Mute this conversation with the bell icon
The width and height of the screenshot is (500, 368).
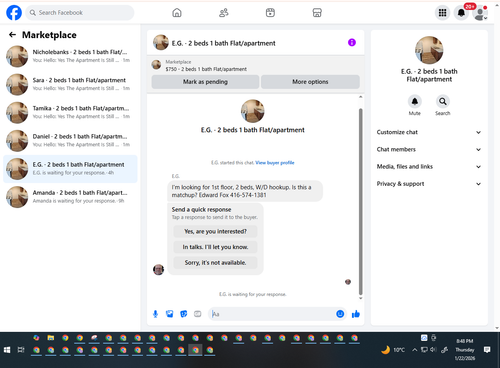click(x=415, y=101)
